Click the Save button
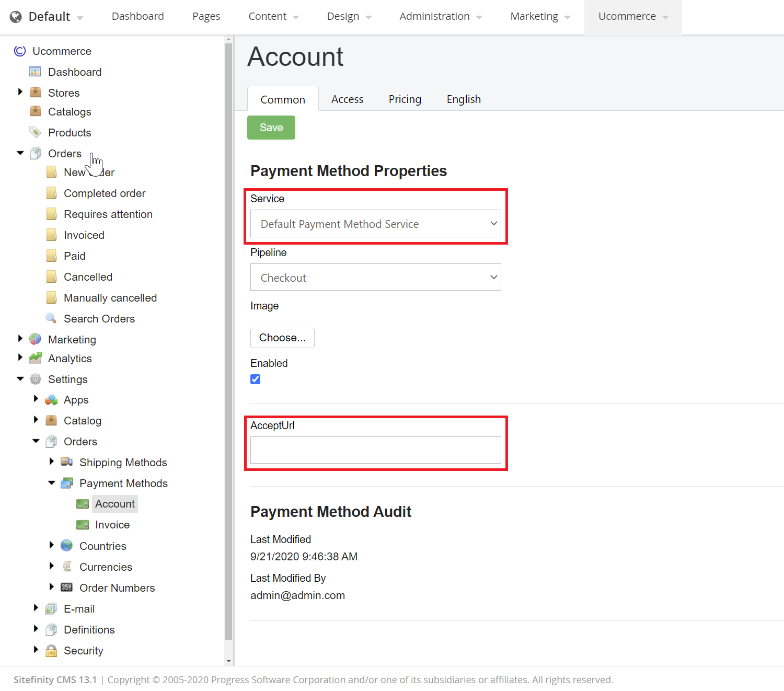The width and height of the screenshot is (784, 691). click(271, 127)
